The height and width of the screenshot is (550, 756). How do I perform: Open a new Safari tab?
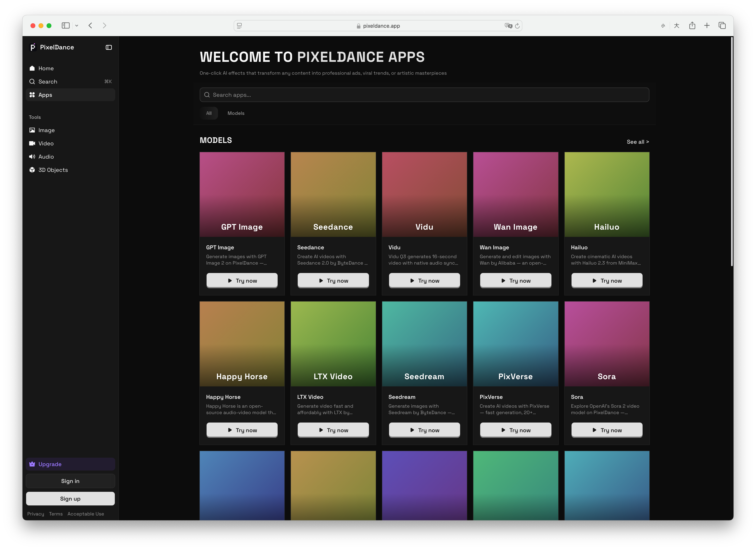click(x=707, y=26)
